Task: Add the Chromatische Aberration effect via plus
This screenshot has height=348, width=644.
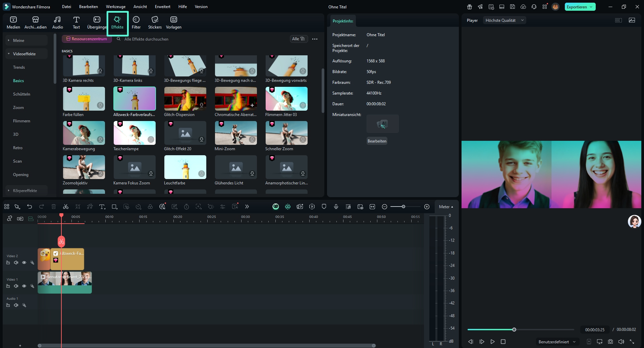Action: click(x=252, y=105)
